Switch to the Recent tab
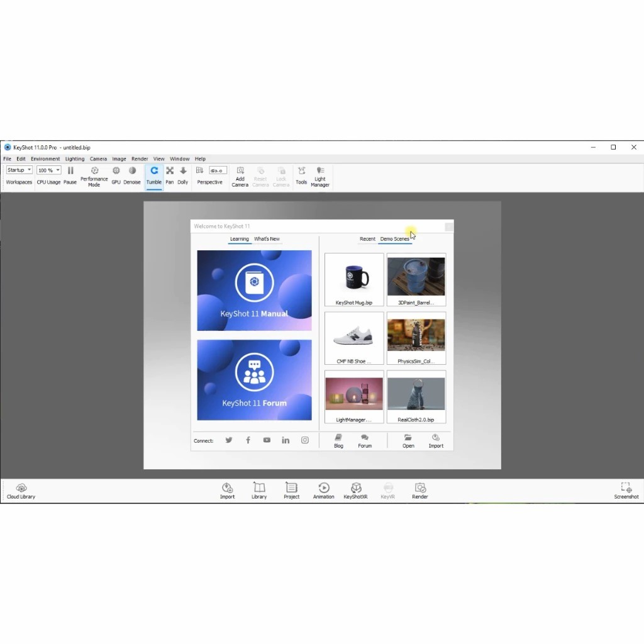644x644 pixels. [x=367, y=239]
